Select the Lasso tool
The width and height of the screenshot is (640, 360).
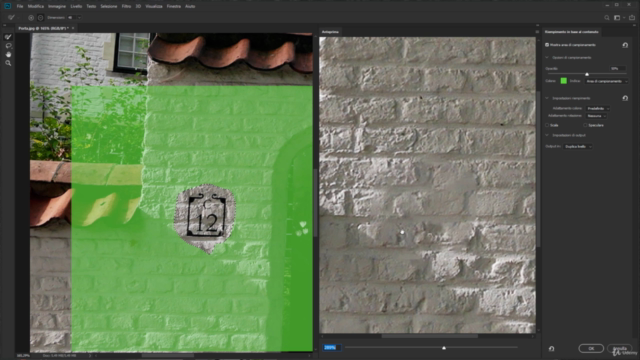click(8, 46)
